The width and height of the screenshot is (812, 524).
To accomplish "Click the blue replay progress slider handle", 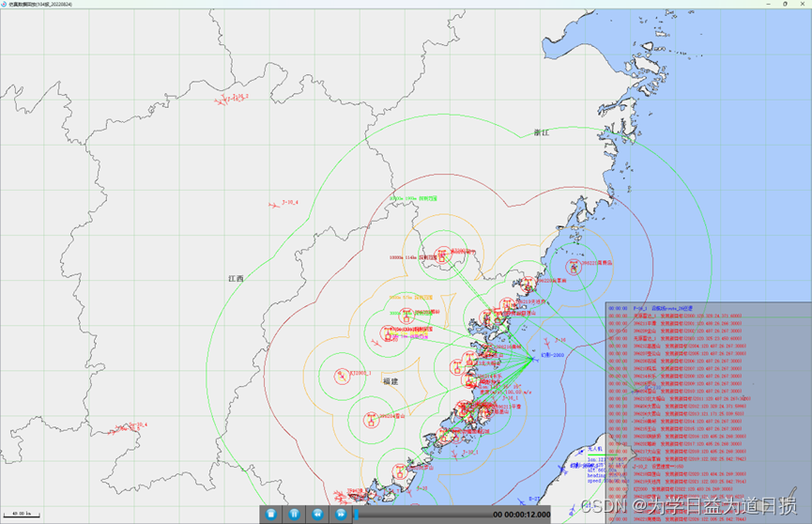I will coord(357,515).
